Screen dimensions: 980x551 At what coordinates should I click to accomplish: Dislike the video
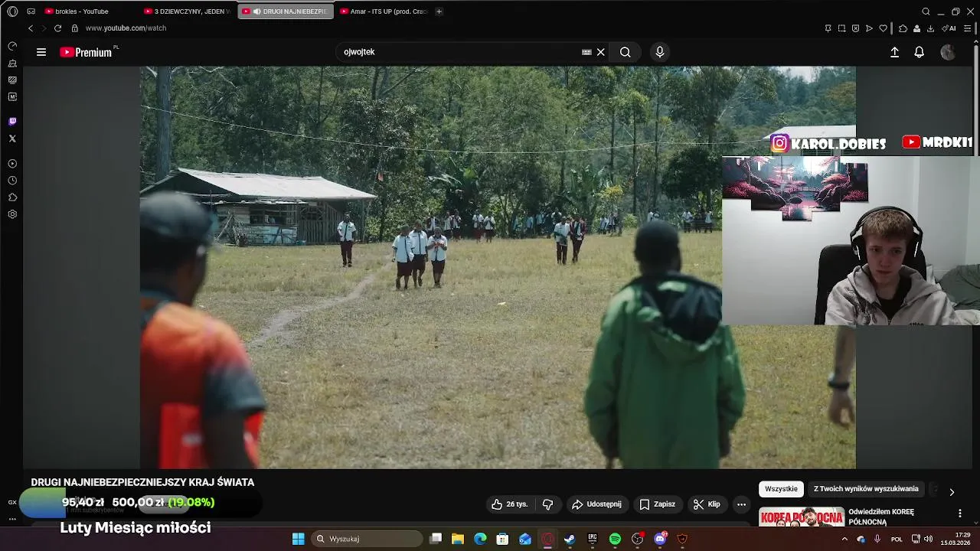547,504
